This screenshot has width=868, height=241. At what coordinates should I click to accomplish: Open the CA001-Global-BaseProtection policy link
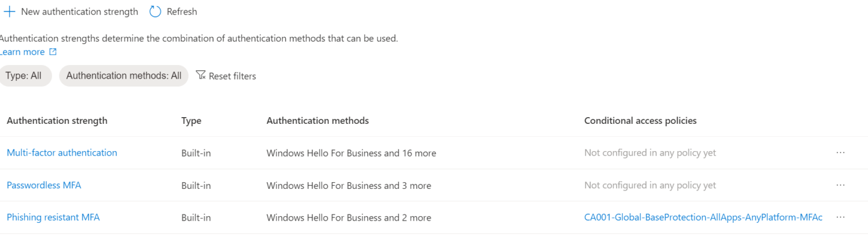pos(703,217)
